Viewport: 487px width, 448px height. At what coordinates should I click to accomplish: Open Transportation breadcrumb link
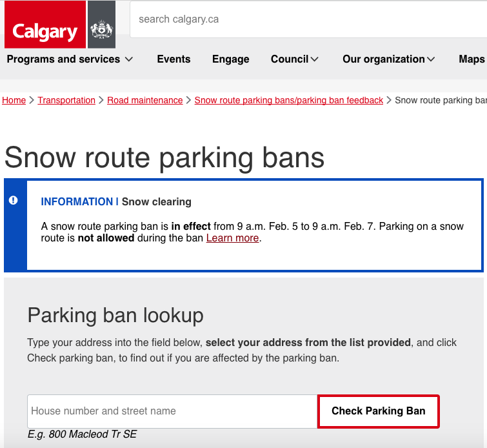(66, 100)
